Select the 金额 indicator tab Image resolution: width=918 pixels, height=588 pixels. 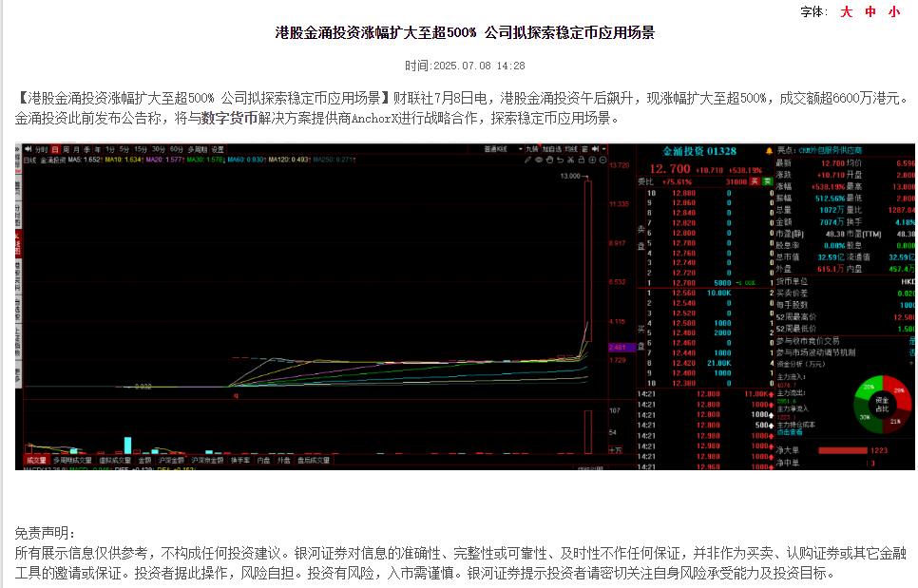[x=144, y=461]
